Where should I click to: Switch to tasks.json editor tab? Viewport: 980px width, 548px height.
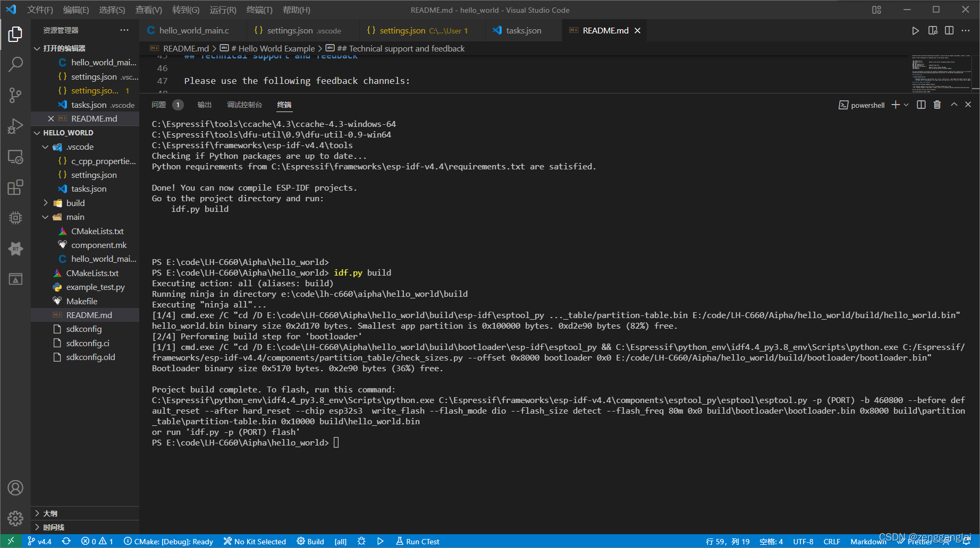[523, 30]
